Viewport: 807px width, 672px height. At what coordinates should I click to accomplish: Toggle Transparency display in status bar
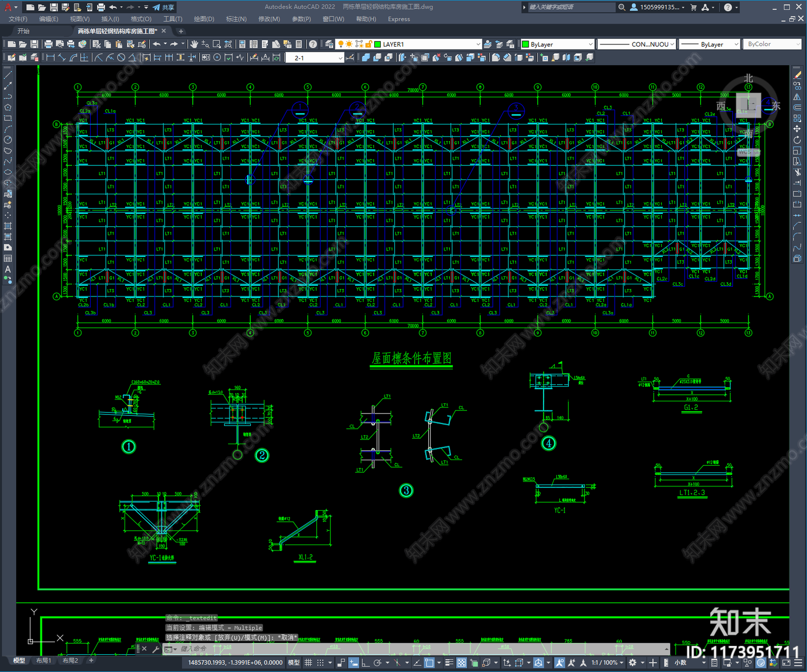click(462, 662)
